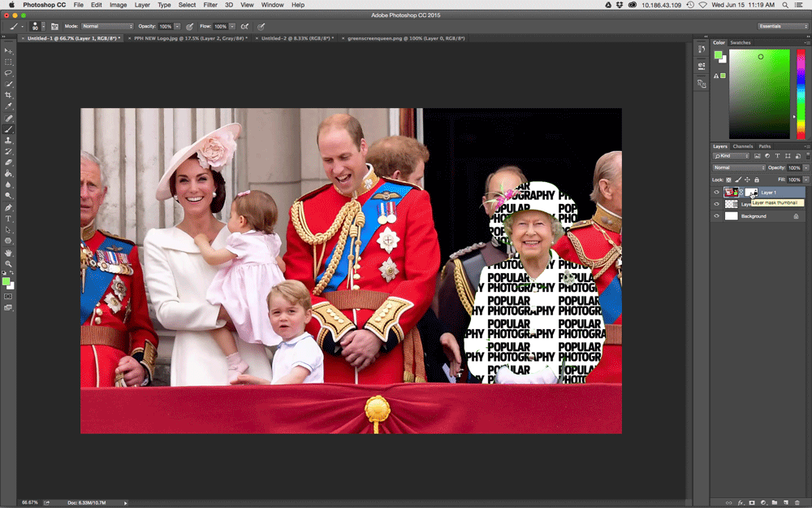
Task: Select the Horizontal Type tool
Action: (8, 219)
